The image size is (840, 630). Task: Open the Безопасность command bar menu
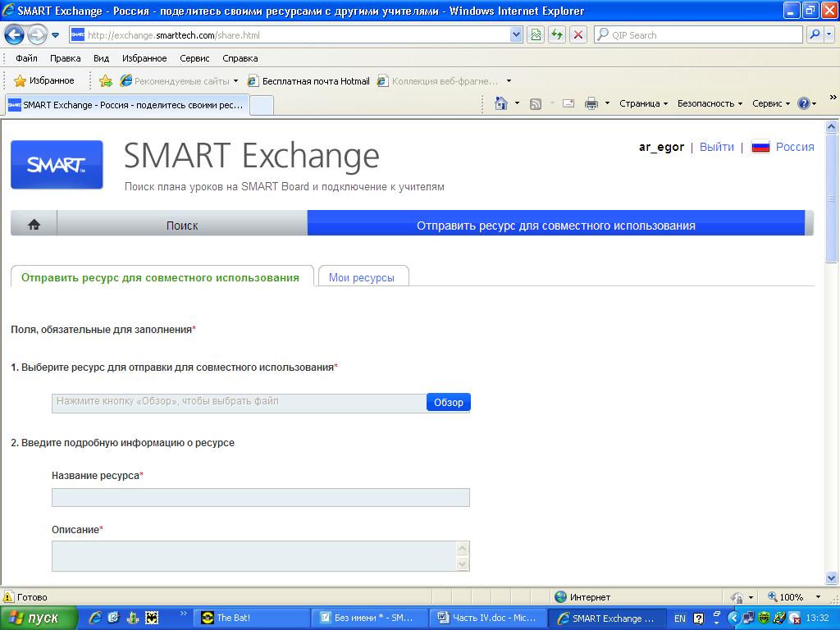coord(710,103)
